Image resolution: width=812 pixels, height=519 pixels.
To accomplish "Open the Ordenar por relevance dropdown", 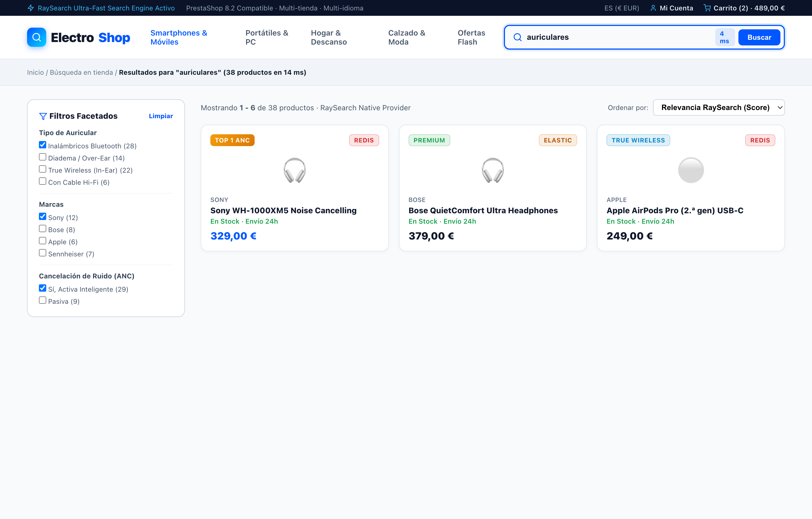I will tap(719, 107).
